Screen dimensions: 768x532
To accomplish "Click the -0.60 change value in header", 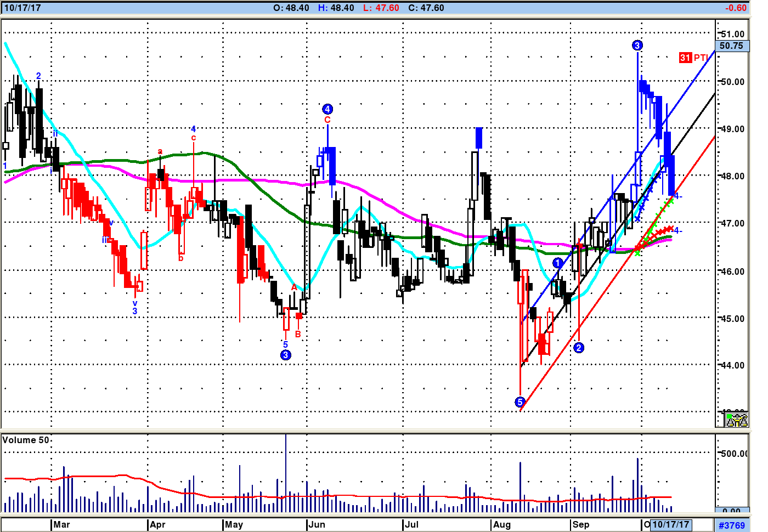I will (x=735, y=8).
